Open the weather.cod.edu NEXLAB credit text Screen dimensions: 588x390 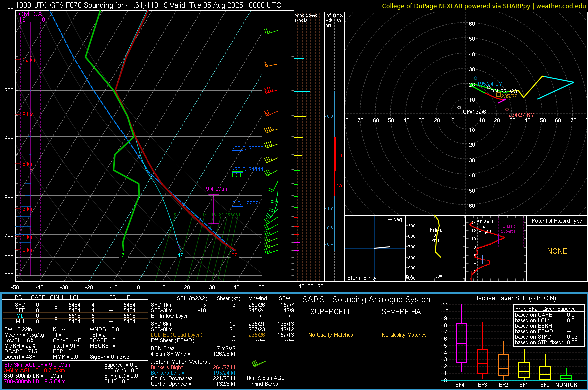[483, 6]
